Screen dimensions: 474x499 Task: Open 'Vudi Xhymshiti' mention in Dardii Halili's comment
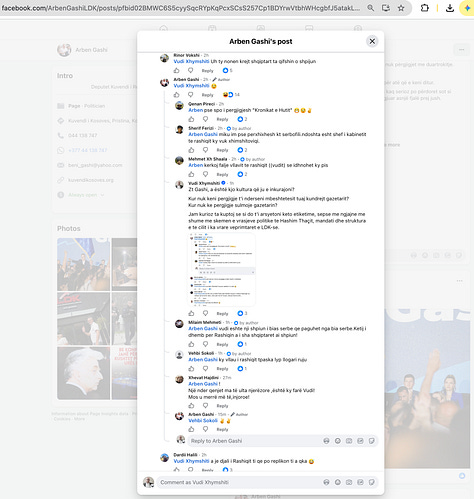click(x=191, y=461)
